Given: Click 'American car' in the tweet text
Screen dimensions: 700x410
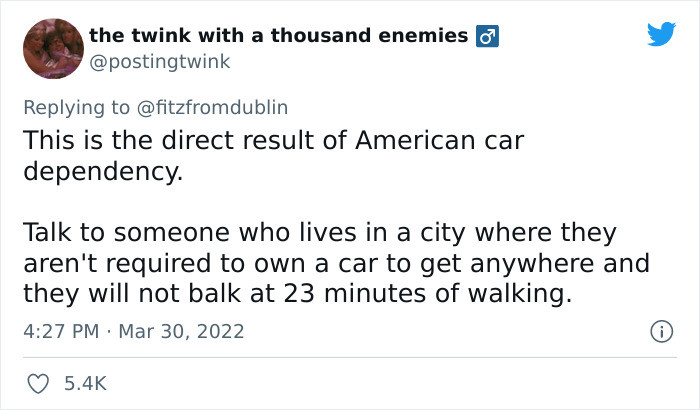Looking at the screenshot, I should (440, 140).
